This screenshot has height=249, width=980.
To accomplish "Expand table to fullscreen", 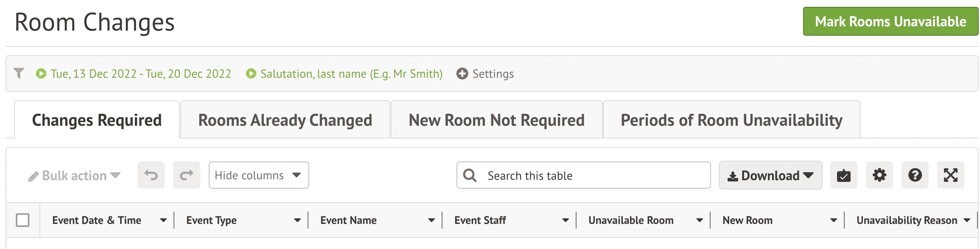I will [x=950, y=175].
